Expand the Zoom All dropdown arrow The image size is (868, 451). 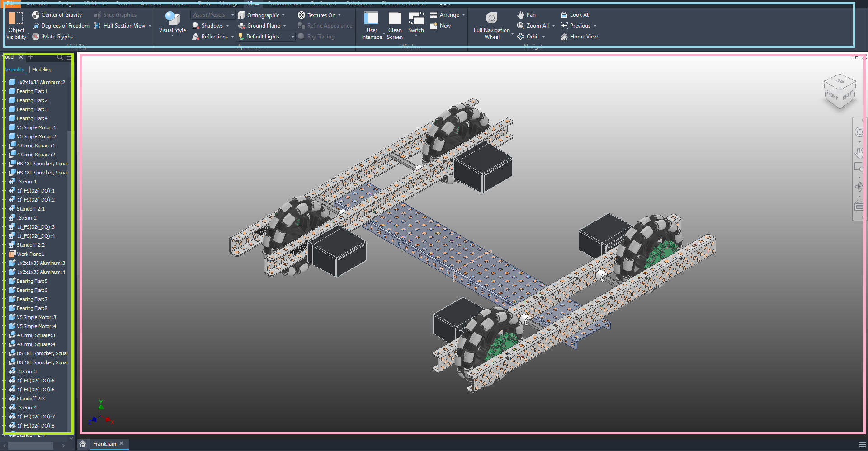point(553,26)
